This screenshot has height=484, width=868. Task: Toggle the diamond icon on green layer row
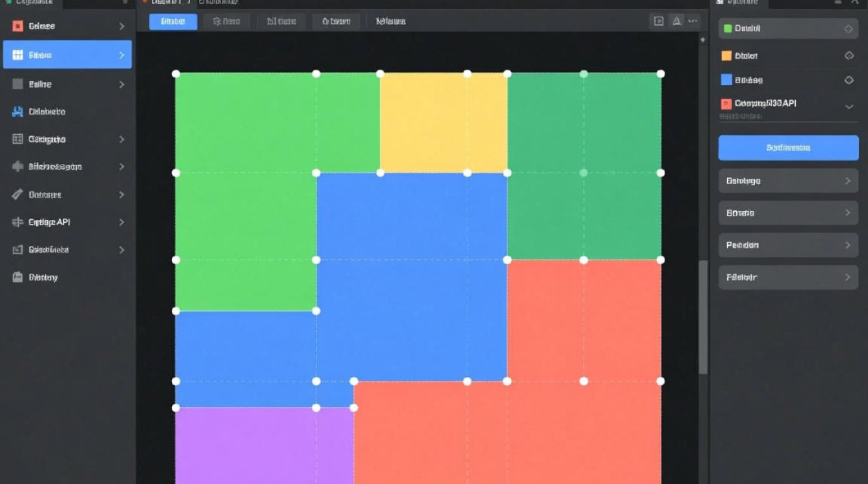(849, 29)
